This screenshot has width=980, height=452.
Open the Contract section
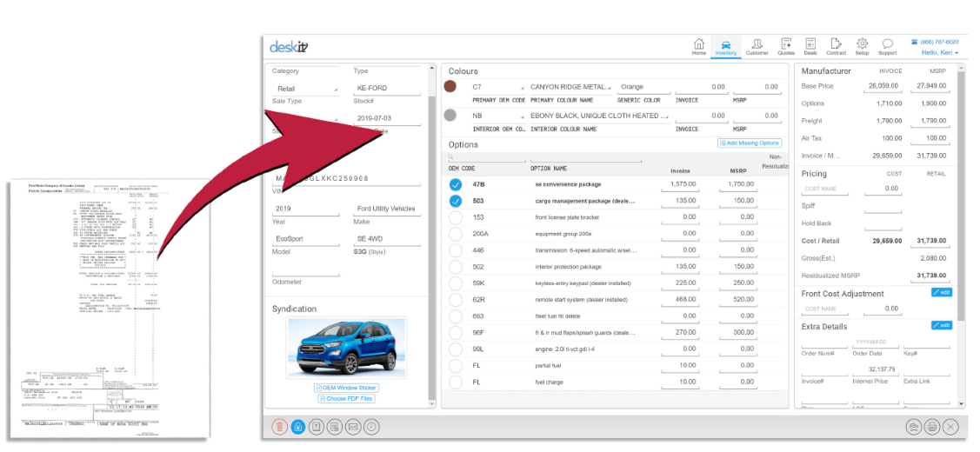coord(836,47)
